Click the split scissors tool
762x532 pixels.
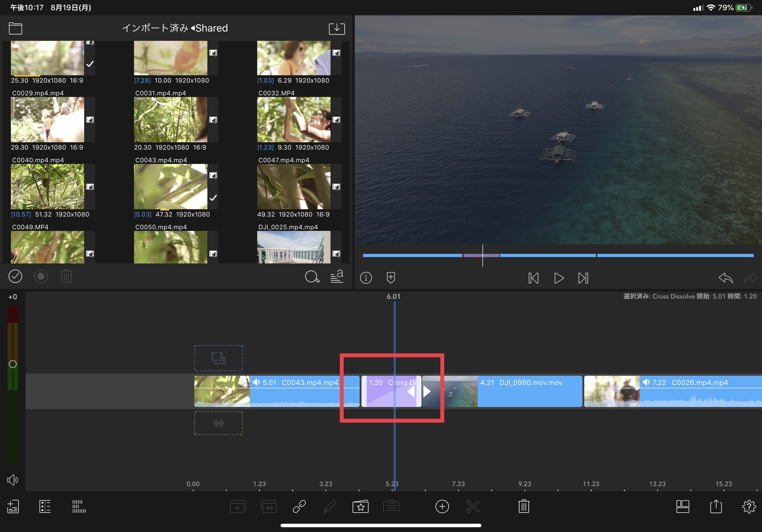[473, 506]
